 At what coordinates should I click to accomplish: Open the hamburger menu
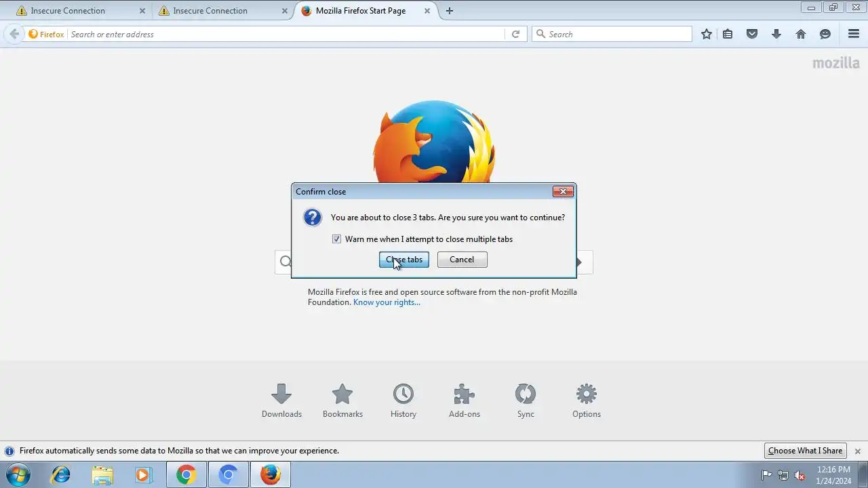pyautogui.click(x=854, y=34)
